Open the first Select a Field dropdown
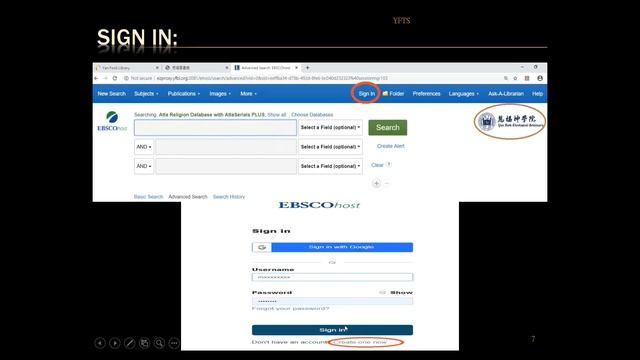The image size is (640, 360). tap(330, 127)
